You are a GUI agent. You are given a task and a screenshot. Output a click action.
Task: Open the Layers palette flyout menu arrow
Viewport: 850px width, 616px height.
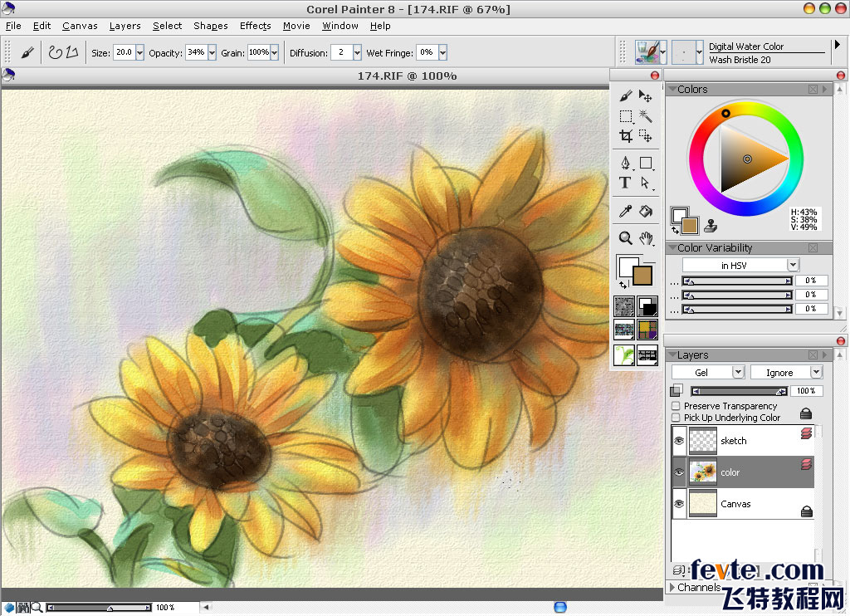(x=824, y=355)
